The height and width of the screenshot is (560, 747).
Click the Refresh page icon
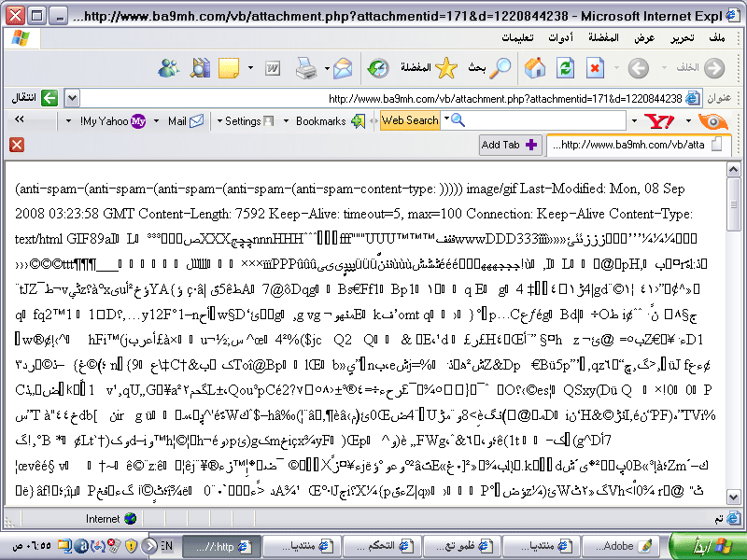click(565, 68)
